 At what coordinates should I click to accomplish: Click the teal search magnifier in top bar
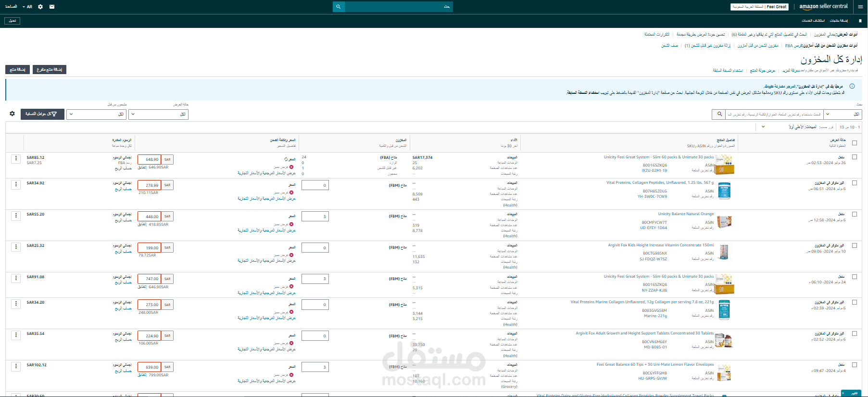tap(339, 7)
